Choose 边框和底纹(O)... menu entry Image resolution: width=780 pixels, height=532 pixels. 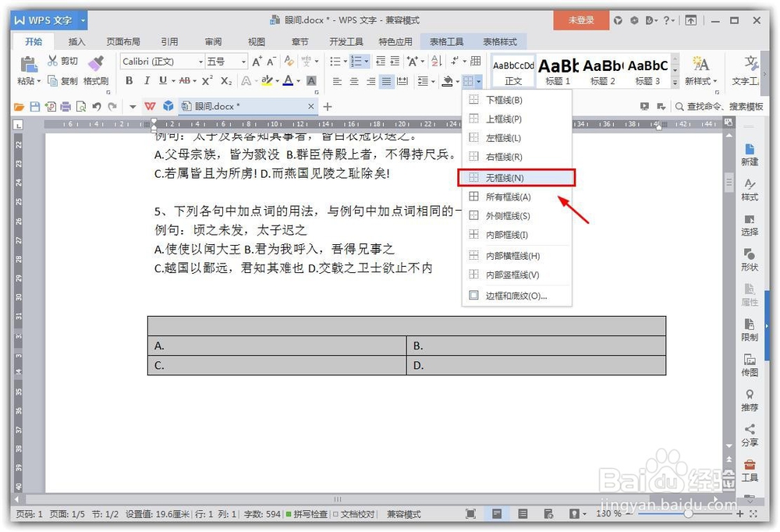(516, 296)
